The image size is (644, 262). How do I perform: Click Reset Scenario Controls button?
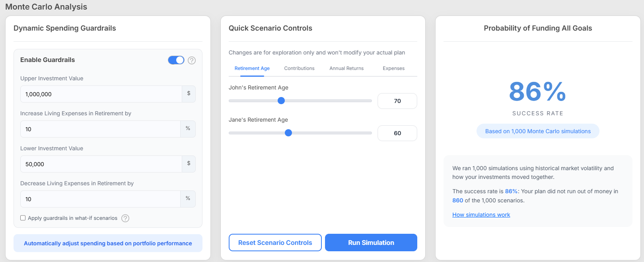[275, 243]
